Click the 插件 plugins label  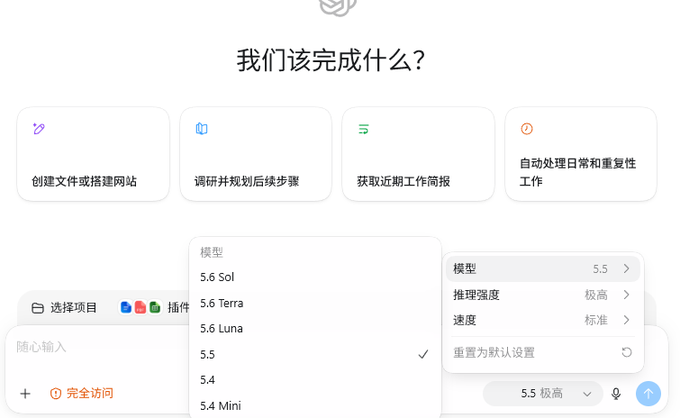tap(178, 307)
